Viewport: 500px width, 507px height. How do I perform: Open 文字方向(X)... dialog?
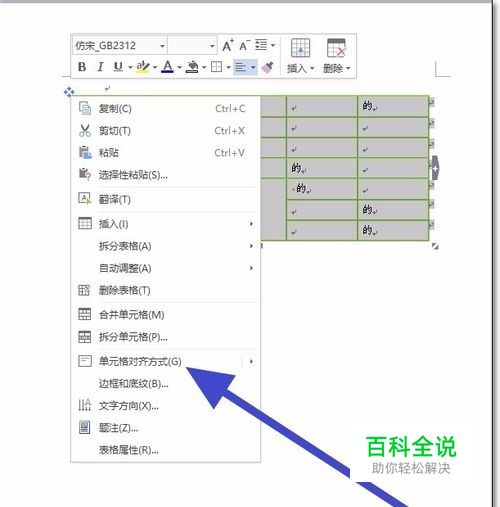(x=165, y=406)
